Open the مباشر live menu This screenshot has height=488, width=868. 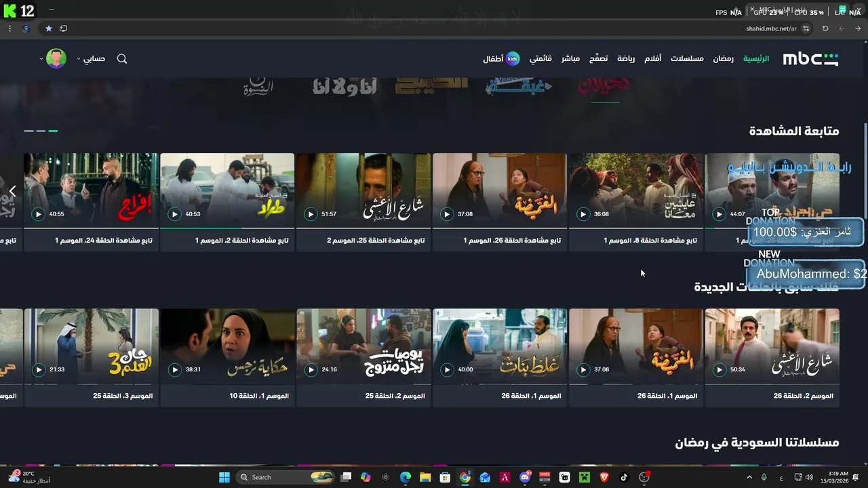click(x=570, y=59)
